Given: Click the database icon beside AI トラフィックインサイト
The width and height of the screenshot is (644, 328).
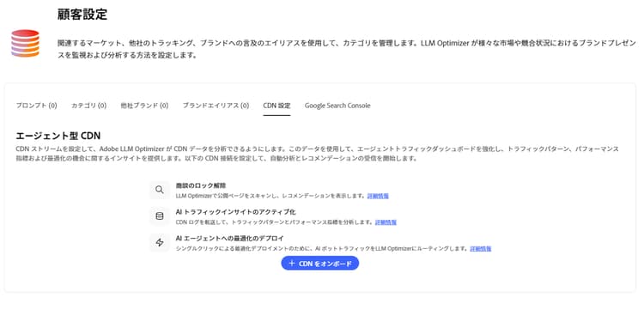Looking at the screenshot, I should tap(160, 216).
